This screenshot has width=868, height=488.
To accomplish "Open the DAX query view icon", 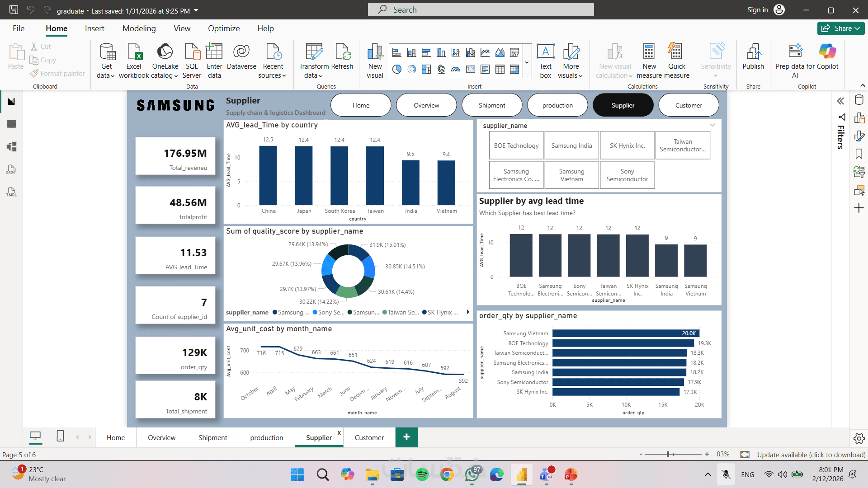I will [12, 169].
